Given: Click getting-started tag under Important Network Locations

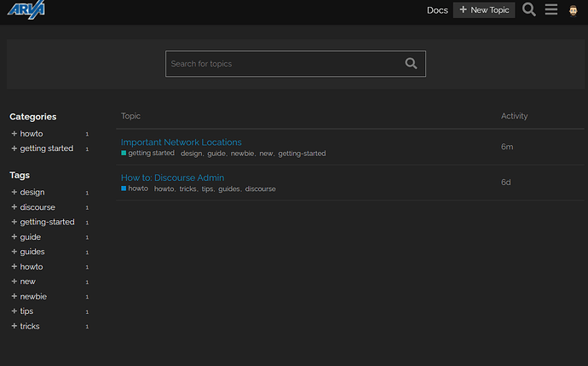Looking at the screenshot, I should [x=302, y=154].
